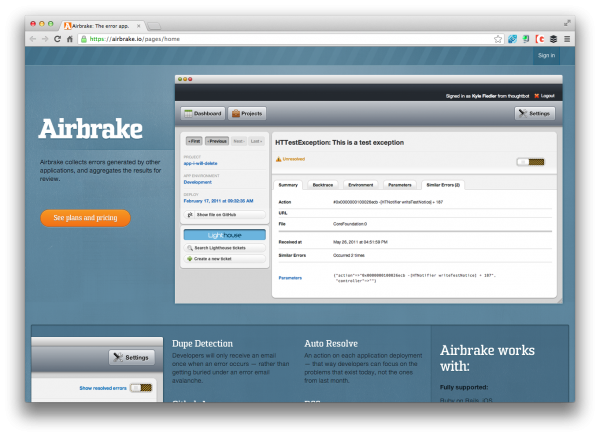
Task: Click Show file on GitHub button
Action: pyautogui.click(x=225, y=215)
